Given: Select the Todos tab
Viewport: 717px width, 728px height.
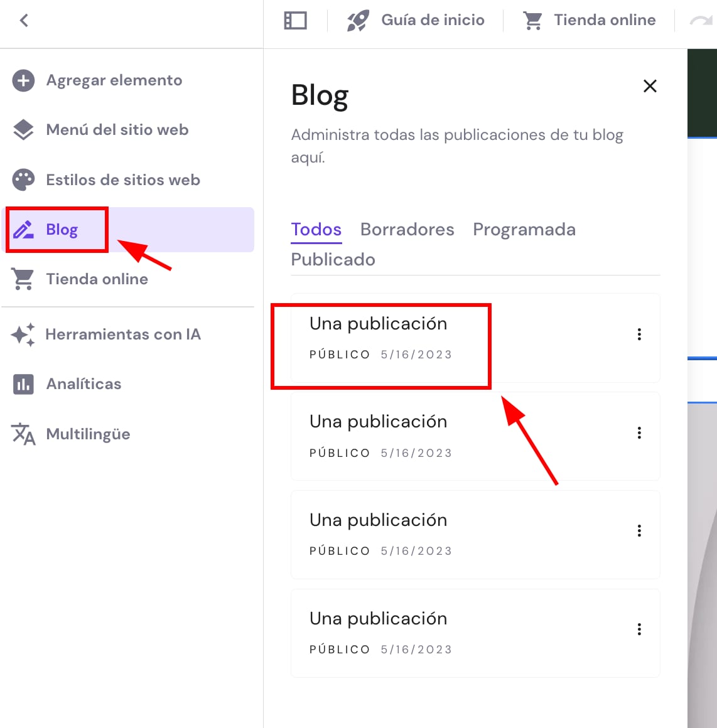Looking at the screenshot, I should 316,230.
